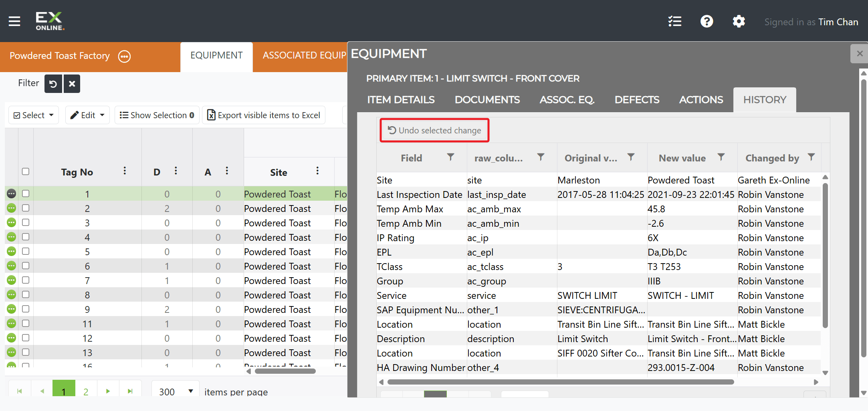Click the history table vertical scrollbar

pyautogui.click(x=825, y=256)
